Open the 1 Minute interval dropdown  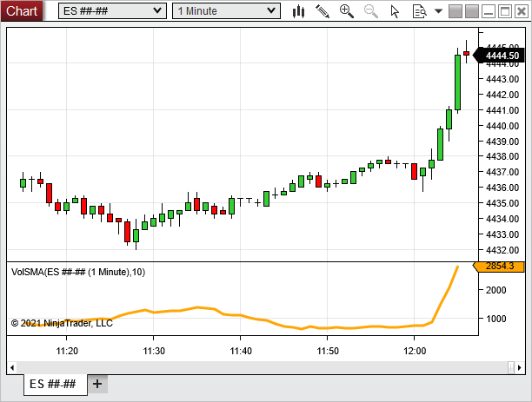pos(226,10)
